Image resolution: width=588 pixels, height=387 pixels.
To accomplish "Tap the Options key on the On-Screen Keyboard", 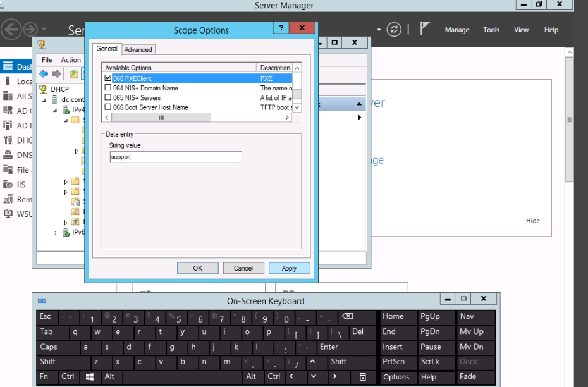I will click(398, 377).
